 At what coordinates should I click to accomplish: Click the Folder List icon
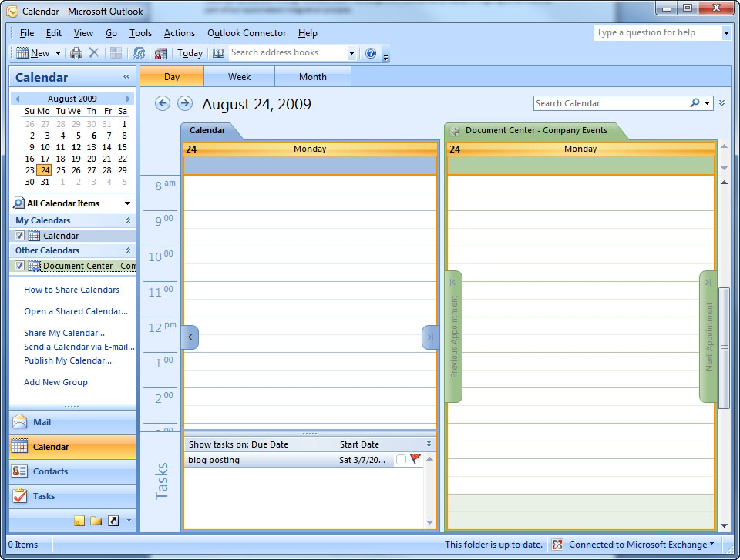(96, 521)
